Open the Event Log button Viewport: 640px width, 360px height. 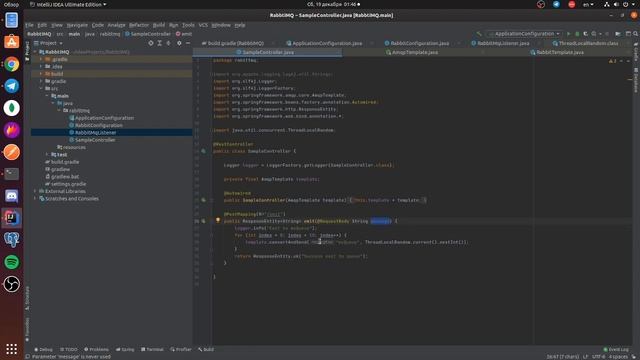click(x=616, y=349)
